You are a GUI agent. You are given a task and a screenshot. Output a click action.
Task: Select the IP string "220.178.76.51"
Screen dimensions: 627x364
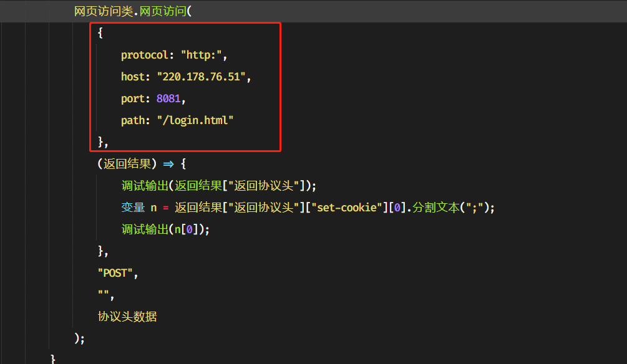(201, 77)
